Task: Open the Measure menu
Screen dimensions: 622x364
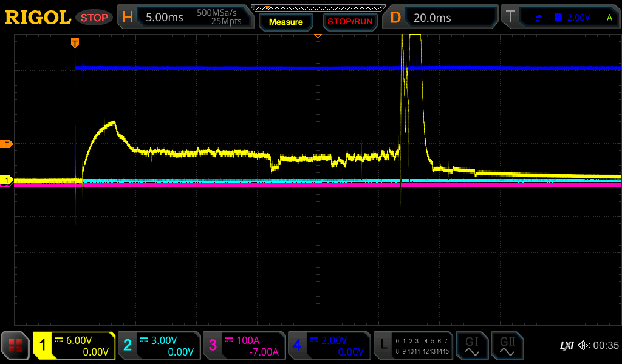Action: click(x=285, y=22)
